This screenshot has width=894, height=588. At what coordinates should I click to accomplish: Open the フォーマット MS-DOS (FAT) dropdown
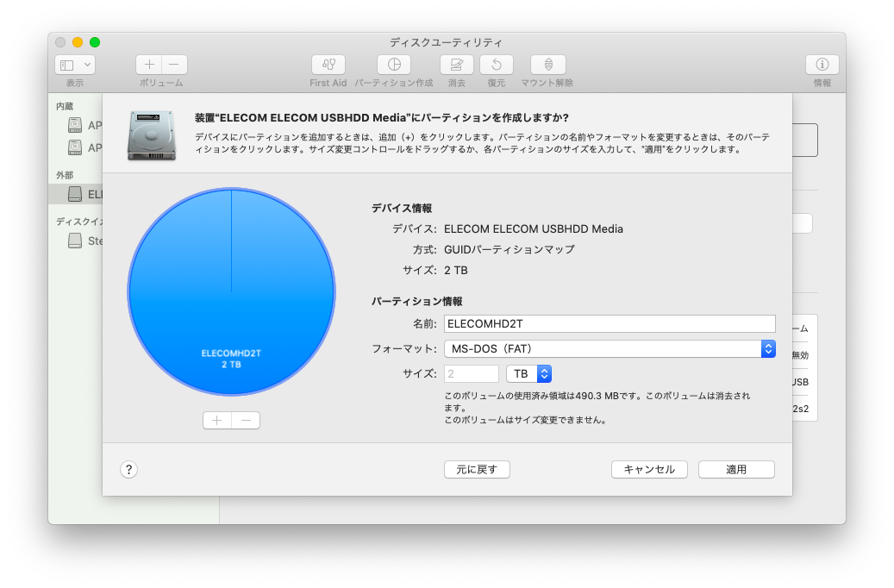point(610,348)
